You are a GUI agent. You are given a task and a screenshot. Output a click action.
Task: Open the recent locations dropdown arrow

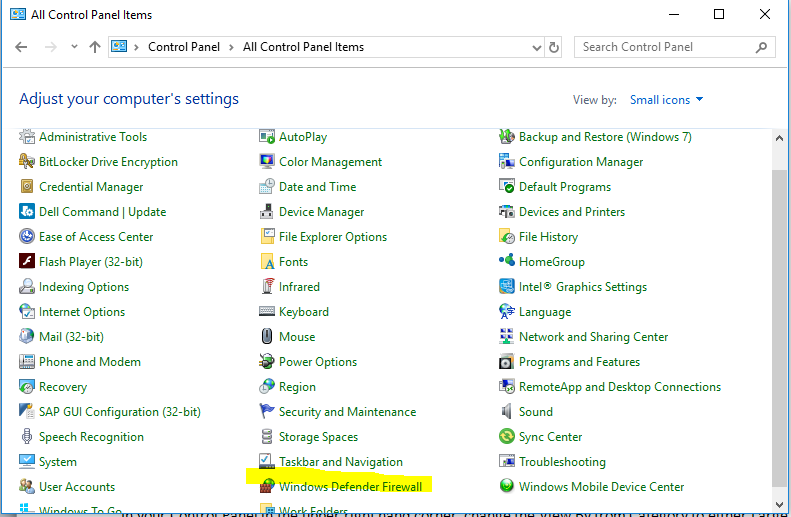[x=74, y=47]
